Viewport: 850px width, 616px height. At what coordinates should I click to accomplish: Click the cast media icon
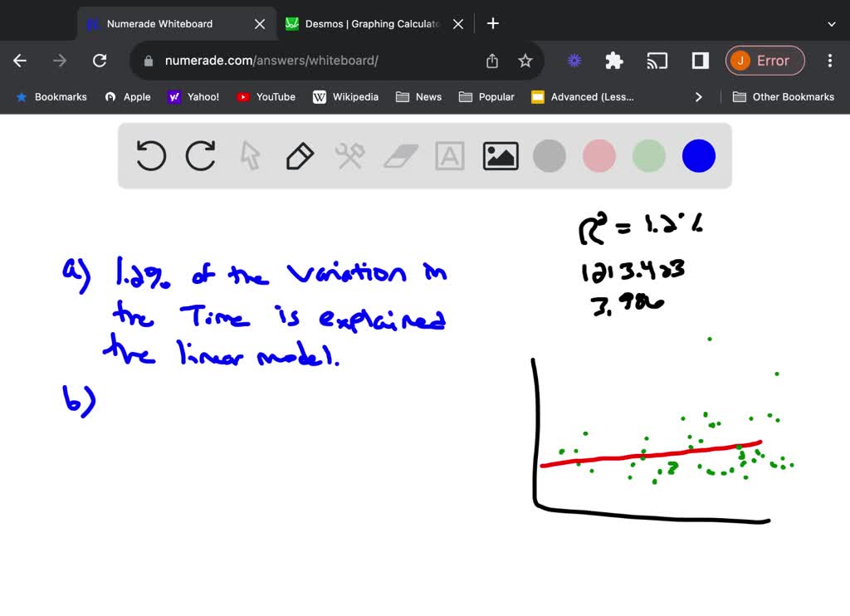click(x=657, y=61)
